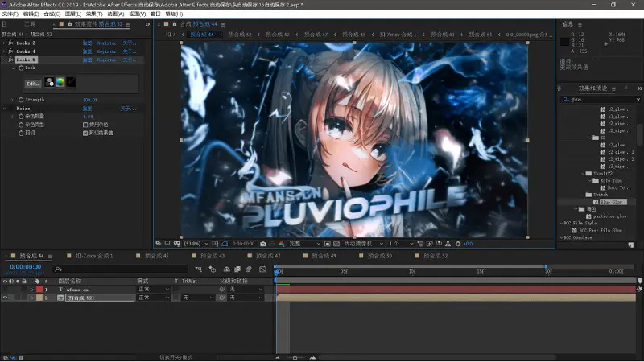Click the graph editor icon in timeline

click(x=263, y=269)
